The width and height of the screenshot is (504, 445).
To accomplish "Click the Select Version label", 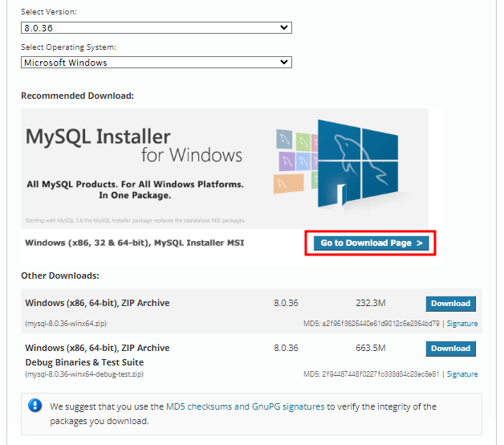I will 49,12.
